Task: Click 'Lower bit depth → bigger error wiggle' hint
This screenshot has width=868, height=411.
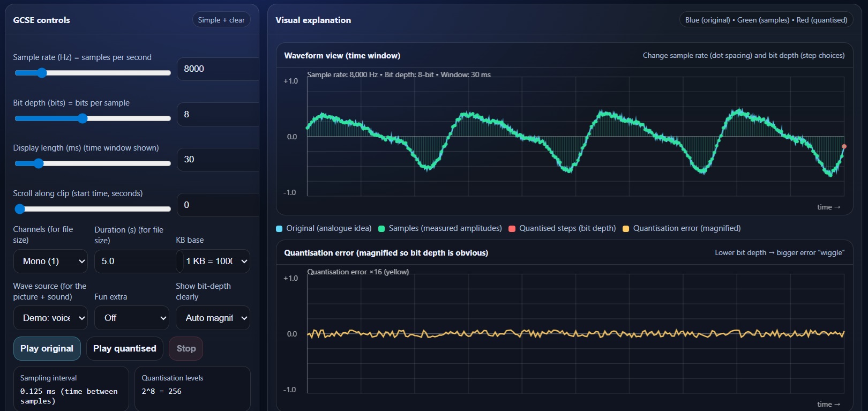Action: pyautogui.click(x=780, y=253)
